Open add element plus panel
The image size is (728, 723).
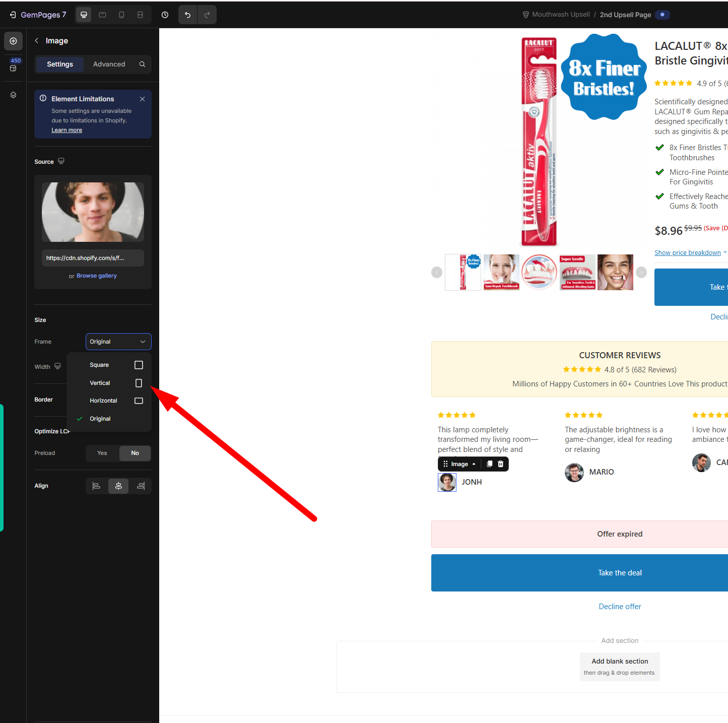pyautogui.click(x=13, y=41)
